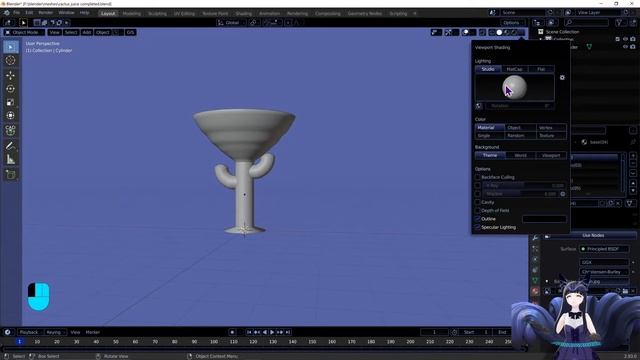Image resolution: width=640 pixels, height=360 pixels.
Task: Switch to Material Preview shading mode
Action: pyautogui.click(x=507, y=32)
